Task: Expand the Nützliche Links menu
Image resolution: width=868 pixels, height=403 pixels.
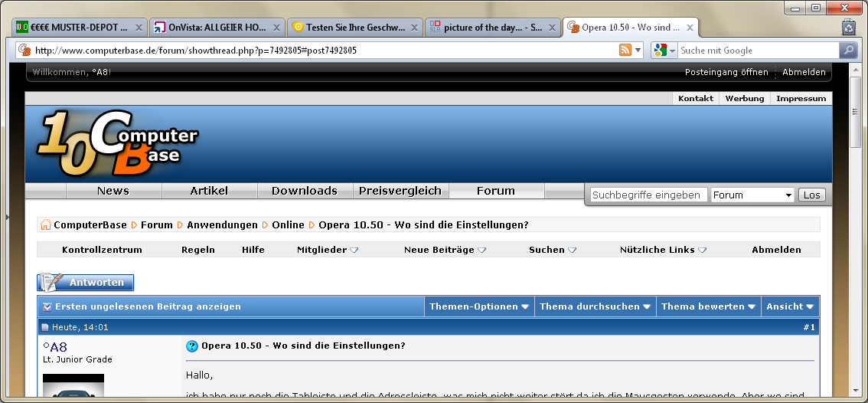Action: (663, 250)
